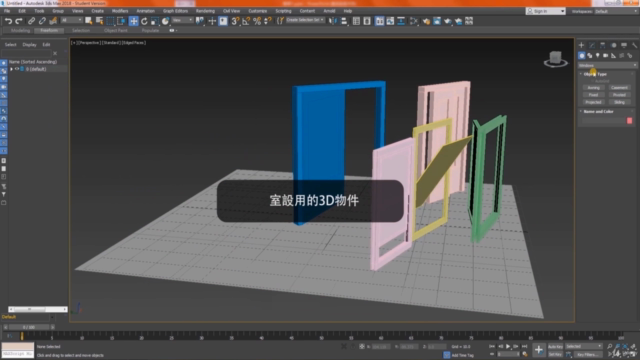This screenshot has width=640, height=360.
Task: Click the Pivoted window type button
Action: 619,95
